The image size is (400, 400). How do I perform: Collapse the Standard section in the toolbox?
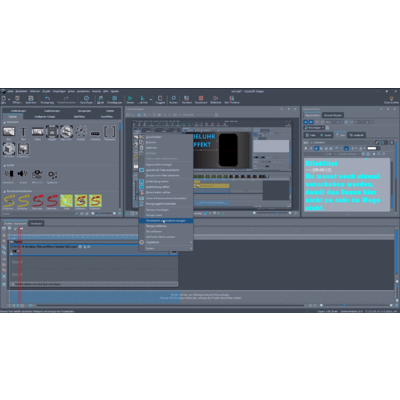tap(5, 122)
